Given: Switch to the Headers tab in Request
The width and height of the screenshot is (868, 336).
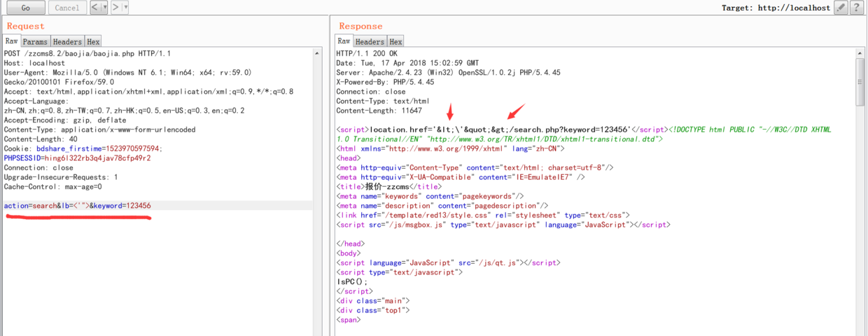Looking at the screenshot, I should point(67,42).
